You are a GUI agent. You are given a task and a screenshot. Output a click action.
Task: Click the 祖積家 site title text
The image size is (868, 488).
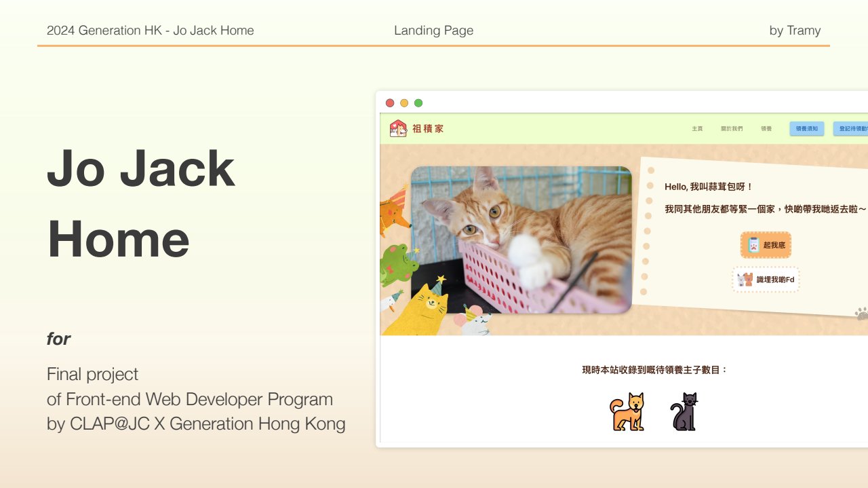pyautogui.click(x=428, y=129)
